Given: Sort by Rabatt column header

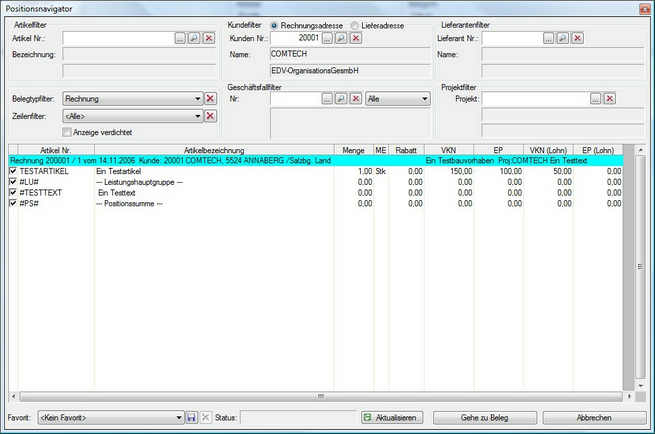Looking at the screenshot, I should pos(406,150).
